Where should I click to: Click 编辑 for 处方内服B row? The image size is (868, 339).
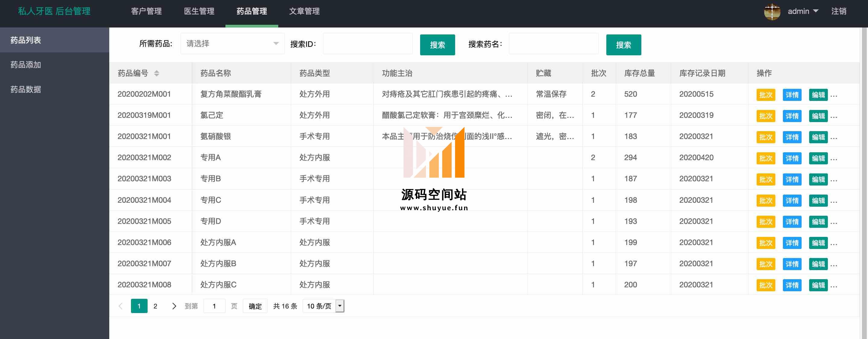pos(818,264)
